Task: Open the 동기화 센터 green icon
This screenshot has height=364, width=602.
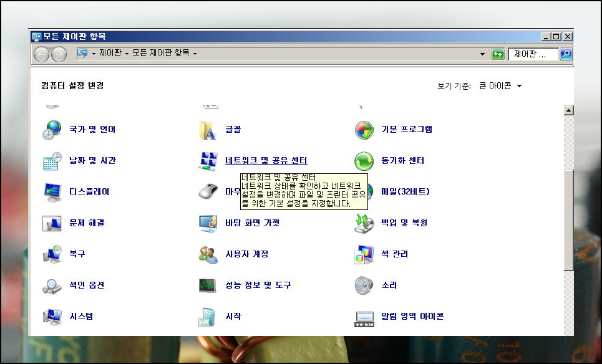Action: pos(364,161)
